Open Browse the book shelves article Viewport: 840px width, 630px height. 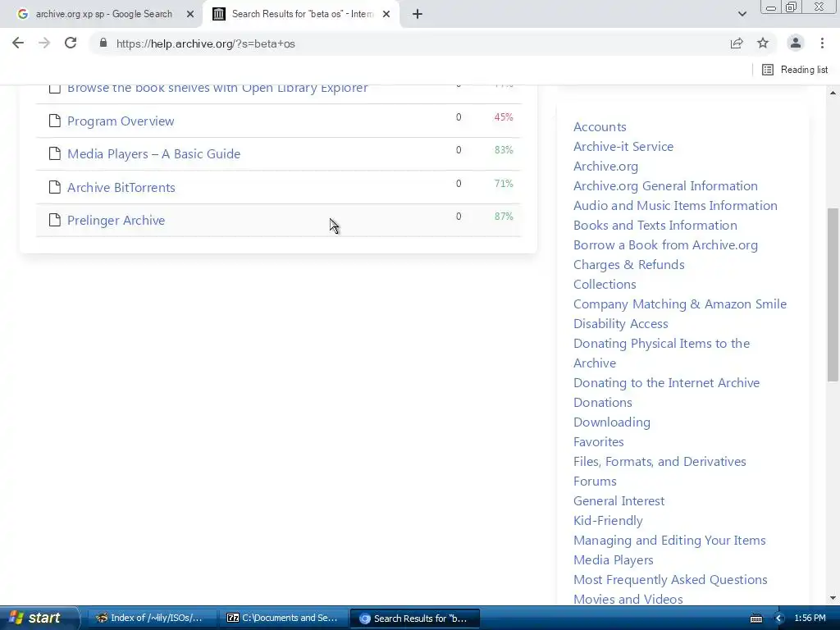pyautogui.click(x=217, y=89)
